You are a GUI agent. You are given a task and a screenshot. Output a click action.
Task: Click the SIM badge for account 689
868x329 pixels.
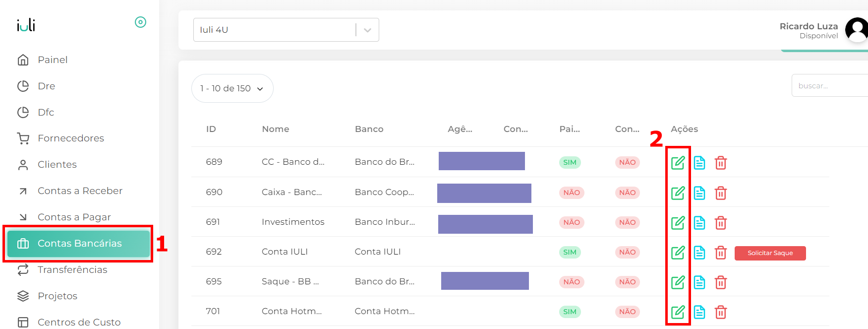pos(570,162)
